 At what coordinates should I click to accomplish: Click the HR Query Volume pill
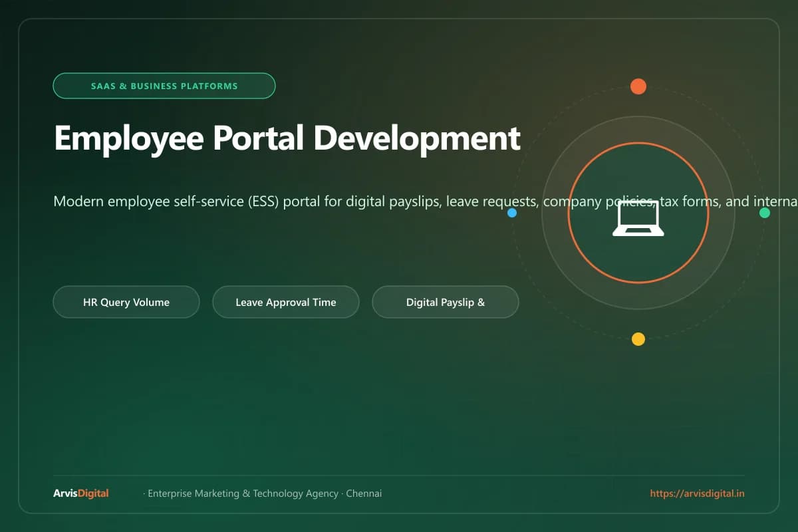coord(126,302)
